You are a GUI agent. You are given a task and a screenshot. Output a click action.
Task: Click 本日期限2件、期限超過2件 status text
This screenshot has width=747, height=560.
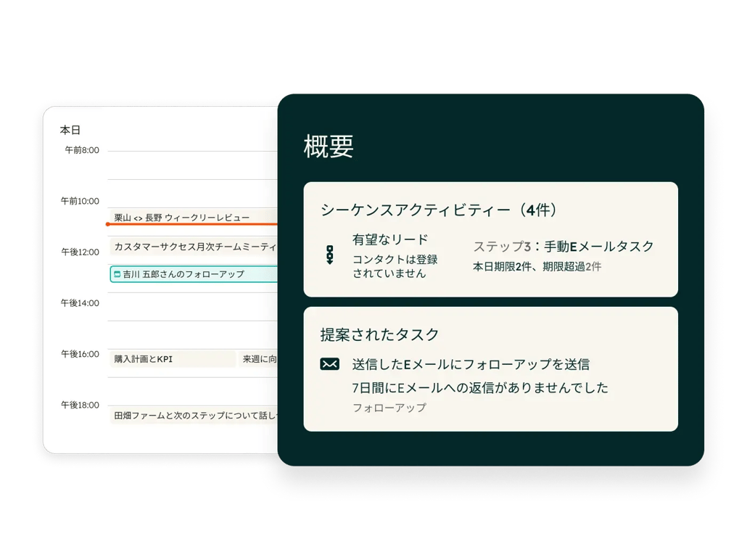click(537, 266)
